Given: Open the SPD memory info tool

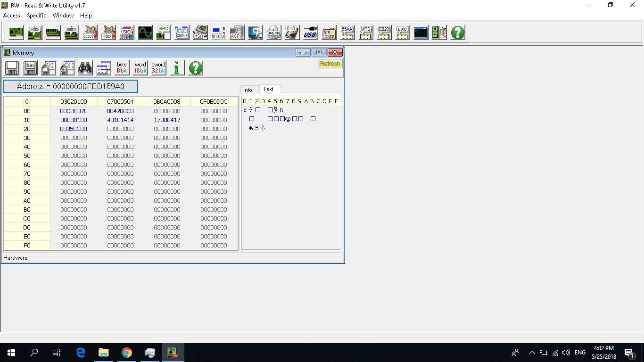Looking at the screenshot, I should 163,33.
